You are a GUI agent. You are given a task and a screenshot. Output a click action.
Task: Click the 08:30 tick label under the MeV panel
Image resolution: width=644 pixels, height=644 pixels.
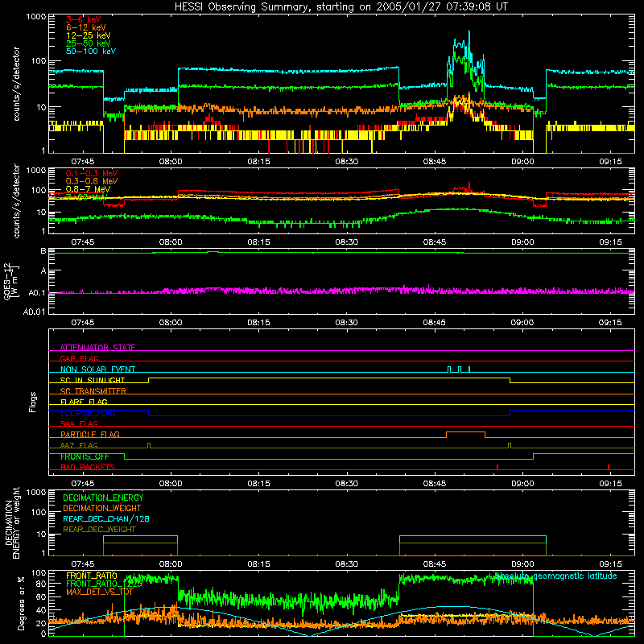pyautogui.click(x=347, y=242)
